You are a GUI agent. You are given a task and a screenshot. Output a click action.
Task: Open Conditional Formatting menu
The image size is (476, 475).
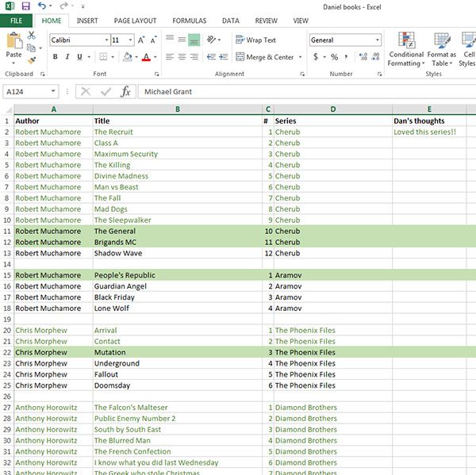[x=406, y=49]
